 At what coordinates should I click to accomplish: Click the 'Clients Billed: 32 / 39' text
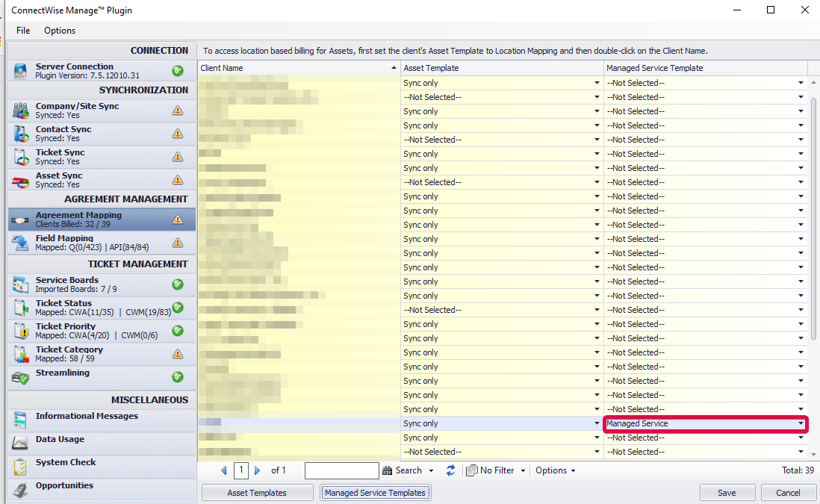[72, 224]
